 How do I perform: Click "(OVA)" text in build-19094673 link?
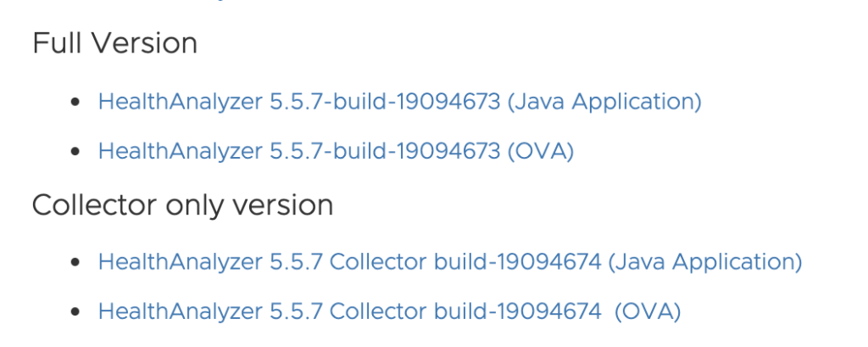point(541,151)
